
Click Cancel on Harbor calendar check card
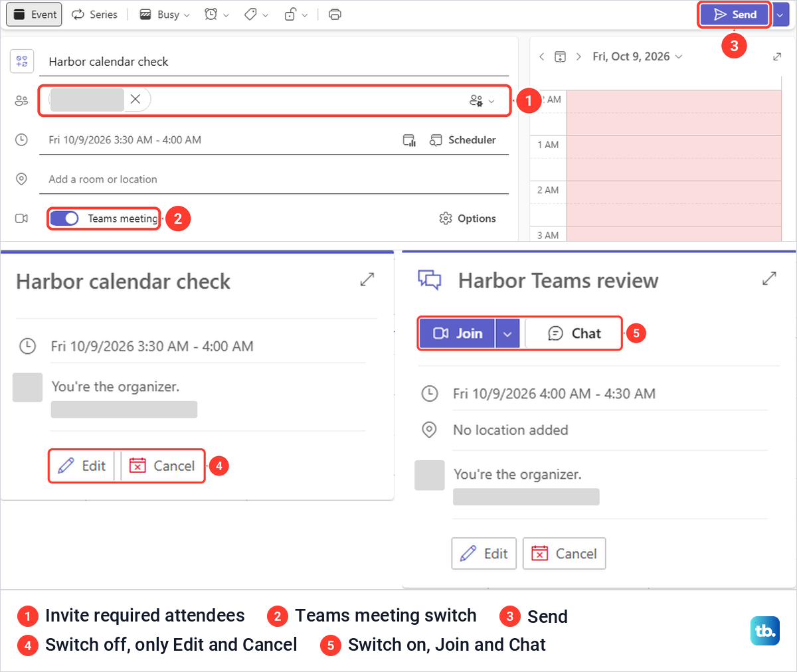pyautogui.click(x=162, y=466)
